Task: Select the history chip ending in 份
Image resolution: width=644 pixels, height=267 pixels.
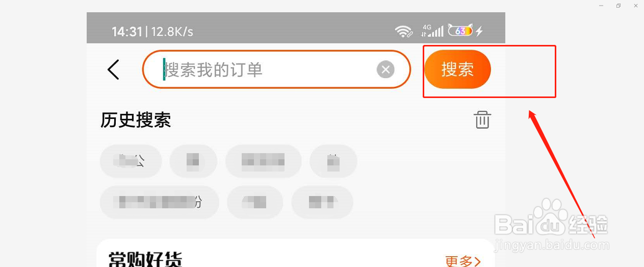Action: pyautogui.click(x=160, y=202)
